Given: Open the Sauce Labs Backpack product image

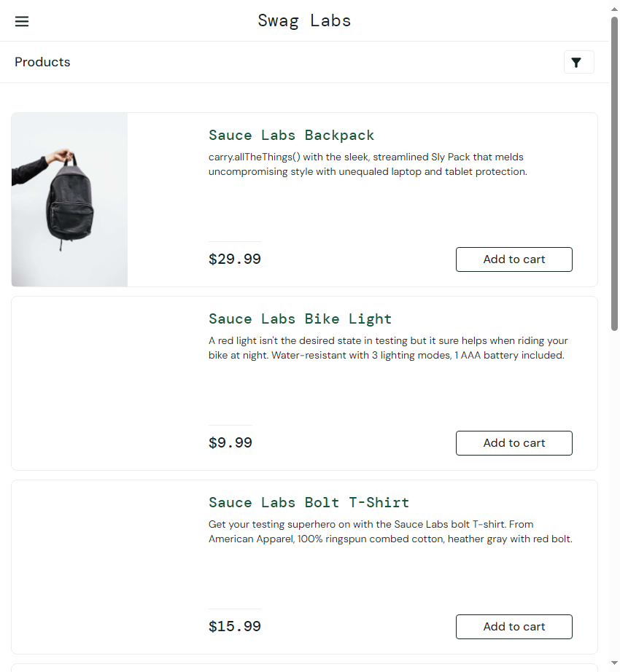Looking at the screenshot, I should tap(70, 200).
